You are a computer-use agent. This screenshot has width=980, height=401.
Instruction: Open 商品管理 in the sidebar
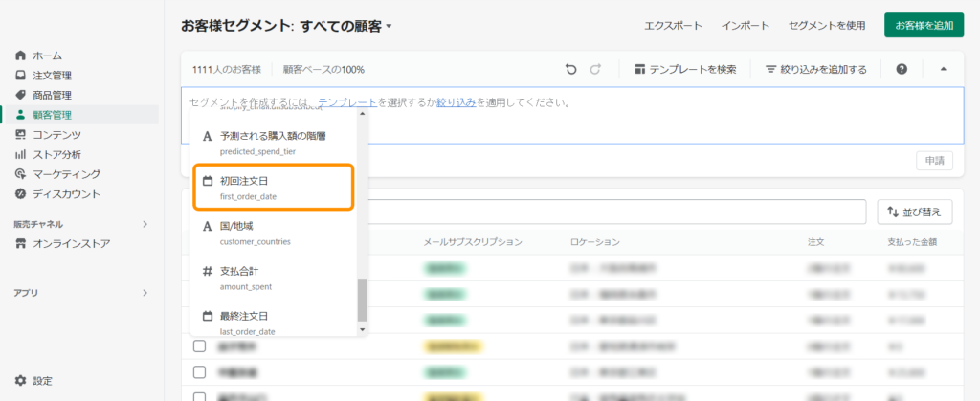pyautogui.click(x=52, y=95)
